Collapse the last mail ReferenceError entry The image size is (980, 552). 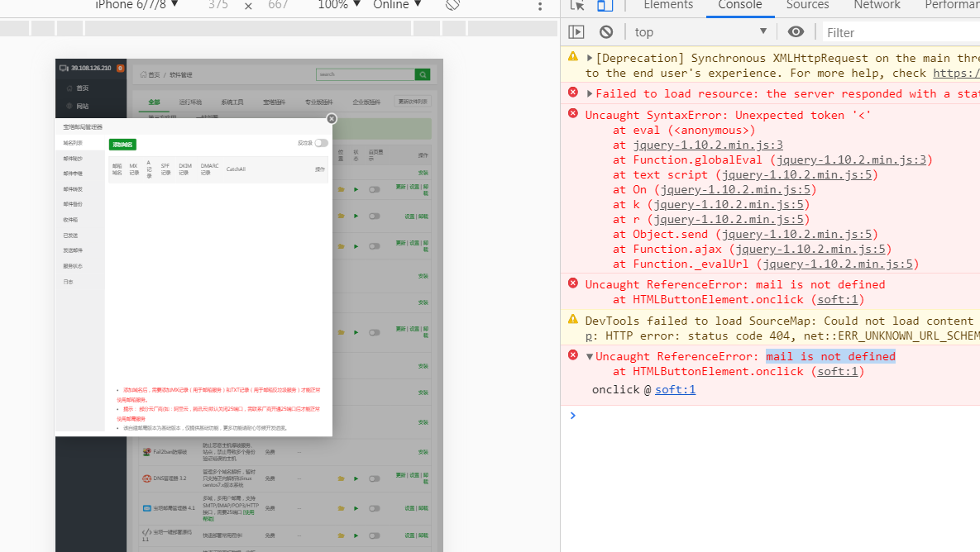(590, 357)
